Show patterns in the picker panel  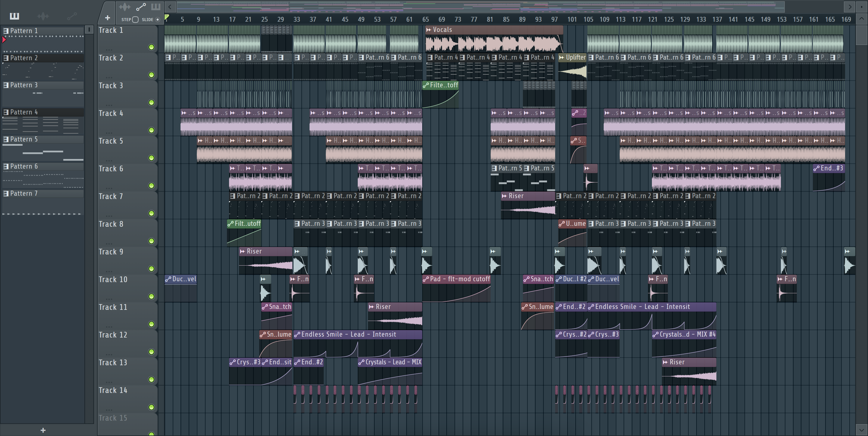click(x=14, y=16)
